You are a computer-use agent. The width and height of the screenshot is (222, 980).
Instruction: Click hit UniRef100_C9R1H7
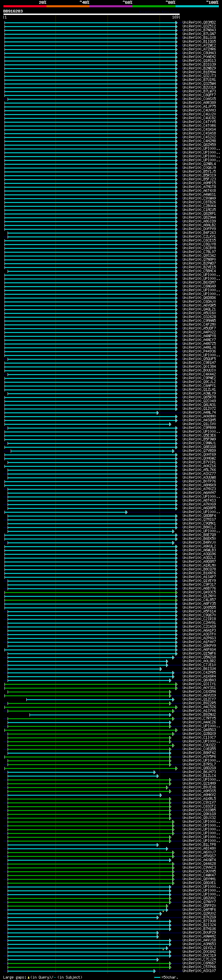click(x=199, y=363)
